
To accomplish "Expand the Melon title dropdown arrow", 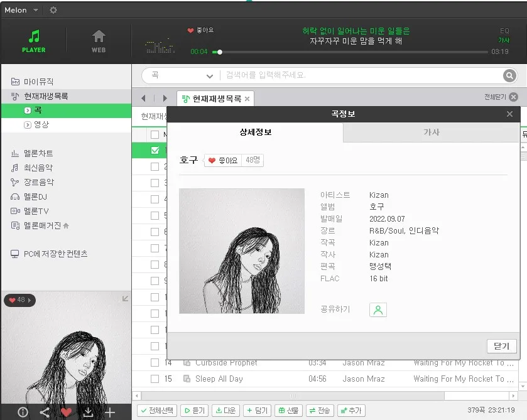I will point(35,10).
